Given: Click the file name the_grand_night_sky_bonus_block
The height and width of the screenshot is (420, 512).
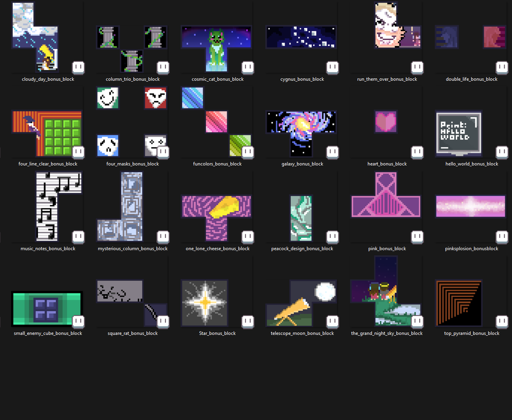Looking at the screenshot, I should point(387,333).
